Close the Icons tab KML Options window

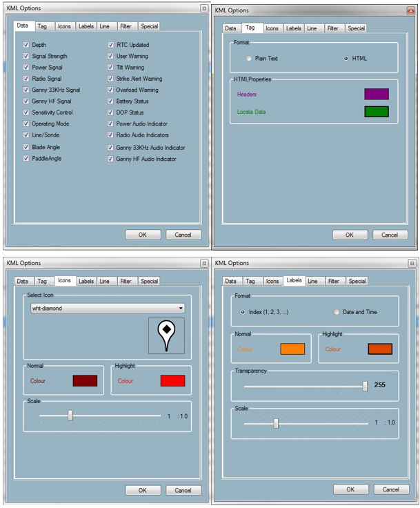(204, 264)
